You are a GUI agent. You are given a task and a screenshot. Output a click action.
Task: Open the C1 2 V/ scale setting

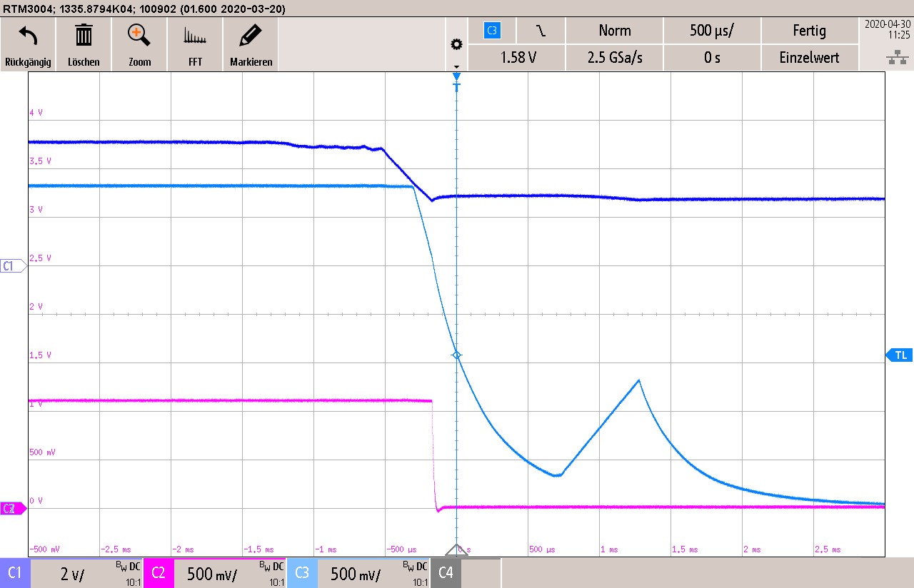(72, 574)
